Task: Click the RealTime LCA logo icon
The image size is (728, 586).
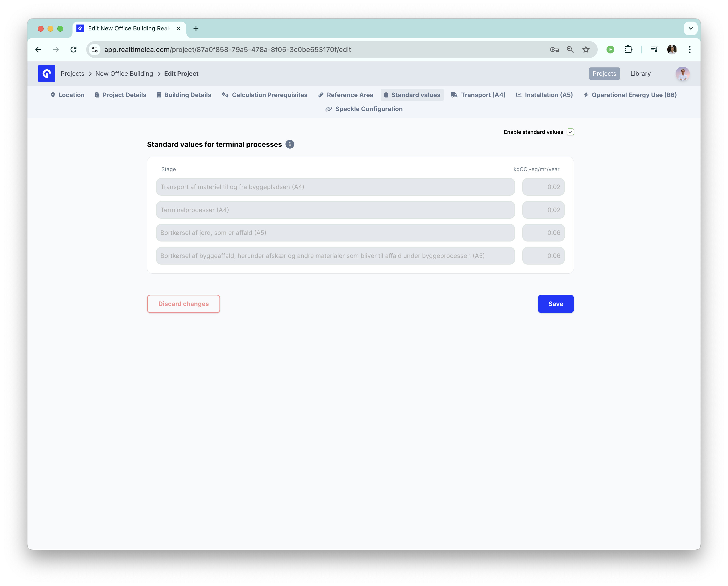Action: (47, 74)
